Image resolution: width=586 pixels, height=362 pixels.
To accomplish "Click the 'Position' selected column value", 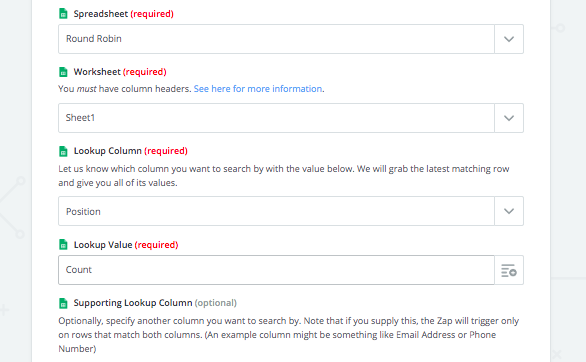I will pos(83,211).
